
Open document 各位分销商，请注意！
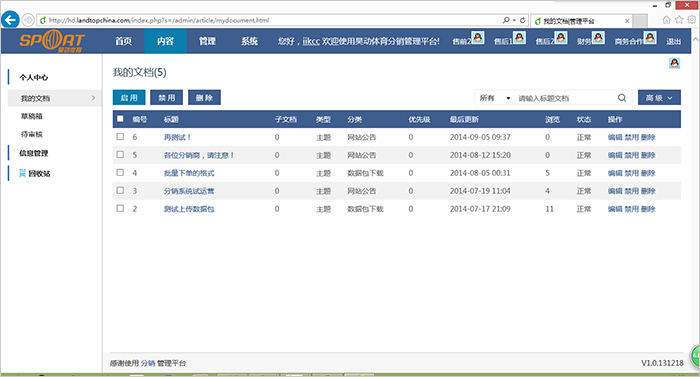(x=199, y=155)
